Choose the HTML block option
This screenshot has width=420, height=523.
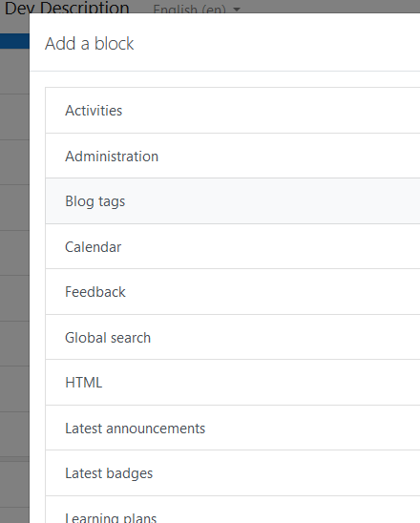pos(233,383)
